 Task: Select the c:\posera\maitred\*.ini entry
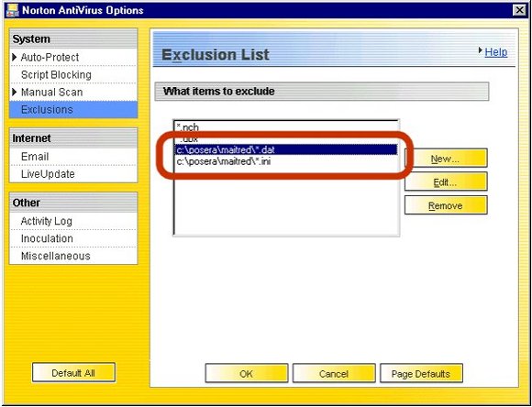pos(285,161)
